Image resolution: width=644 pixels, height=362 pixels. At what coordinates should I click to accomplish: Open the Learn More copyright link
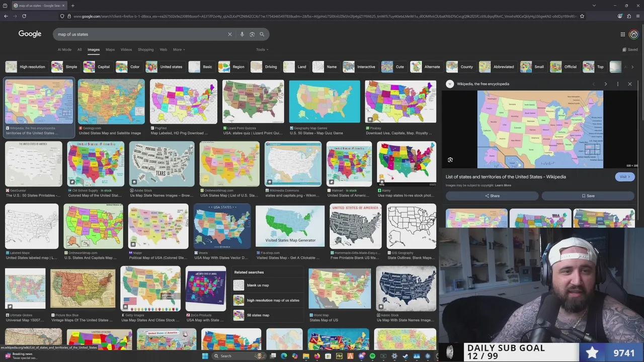[503, 186]
